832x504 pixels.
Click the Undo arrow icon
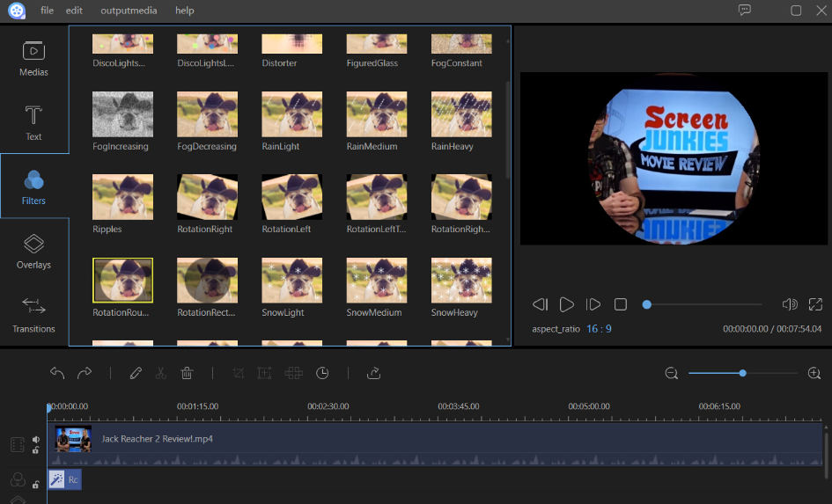click(57, 373)
